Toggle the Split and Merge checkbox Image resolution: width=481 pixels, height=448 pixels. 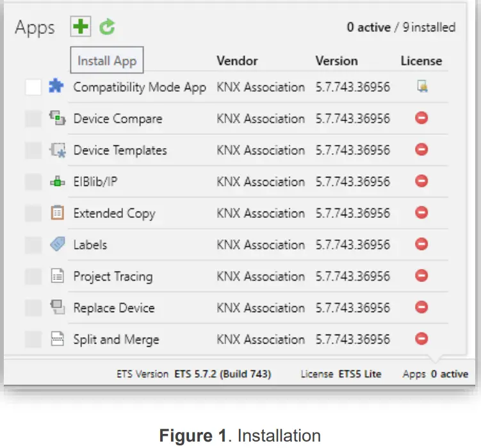[x=33, y=340]
